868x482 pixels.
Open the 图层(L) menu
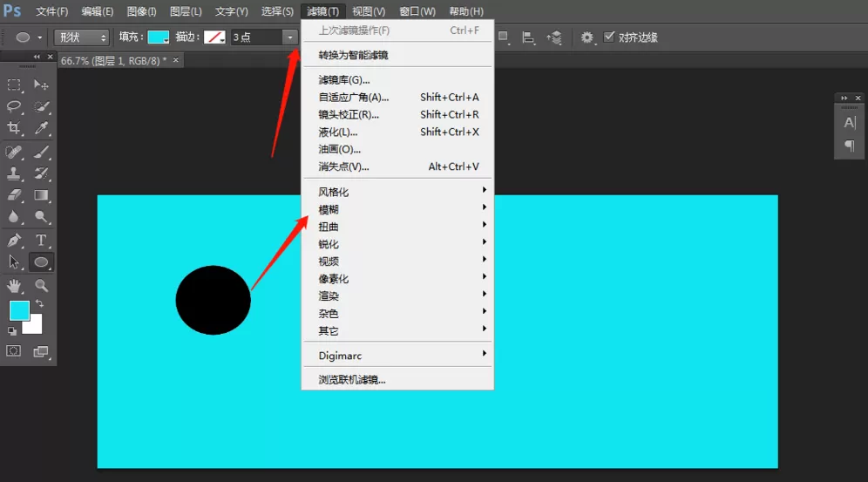pos(186,11)
